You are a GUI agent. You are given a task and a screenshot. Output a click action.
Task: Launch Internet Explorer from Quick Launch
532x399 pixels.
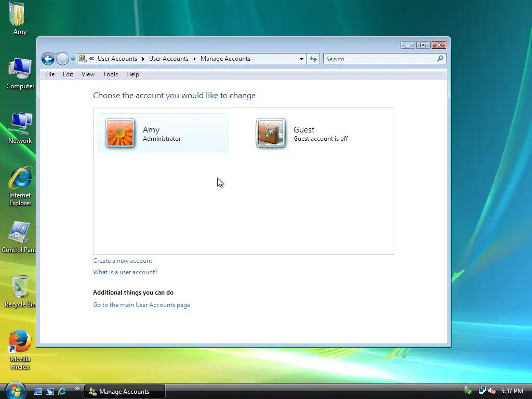coord(62,392)
